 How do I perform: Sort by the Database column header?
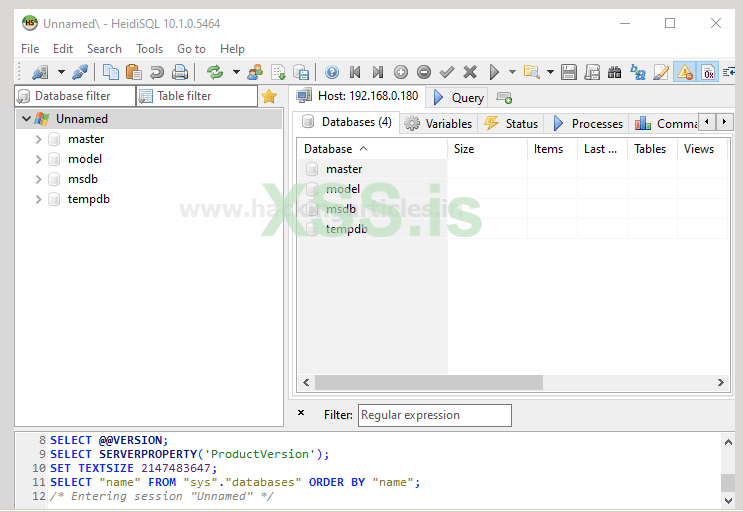pos(372,149)
